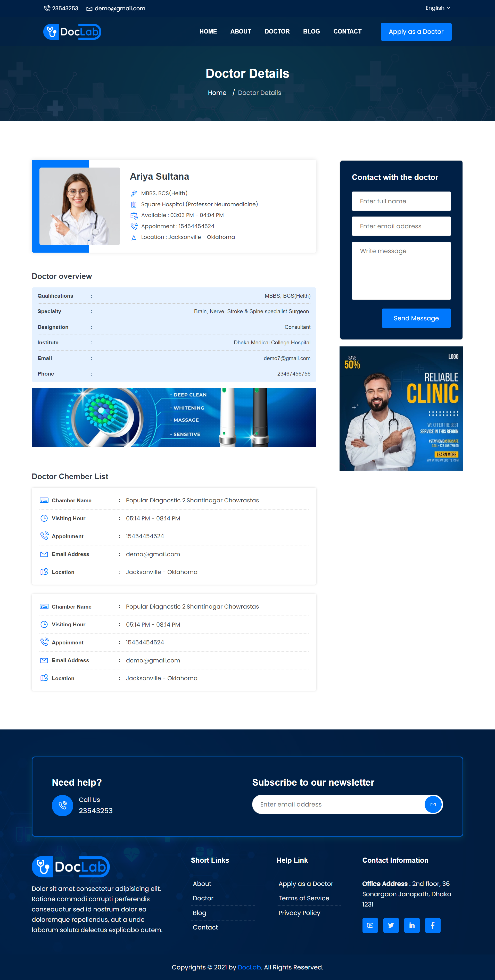495x980 pixels.
Task: Click the Call Us phone circle icon
Action: (62, 805)
